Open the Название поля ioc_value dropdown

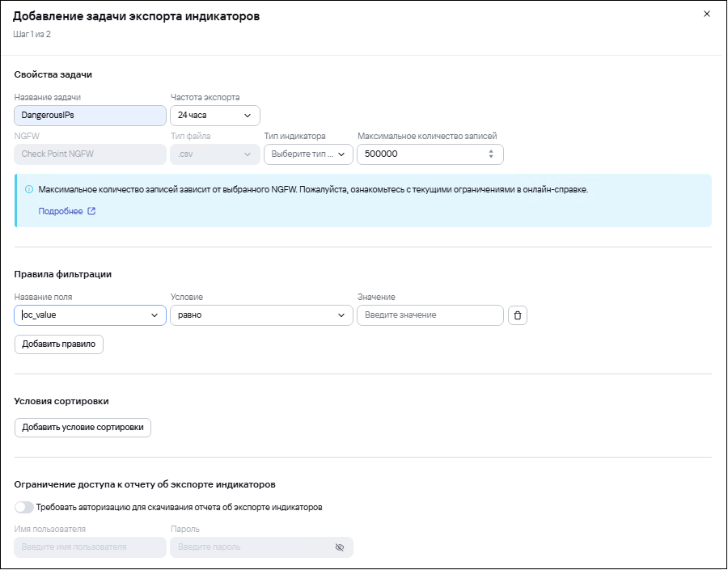click(90, 315)
